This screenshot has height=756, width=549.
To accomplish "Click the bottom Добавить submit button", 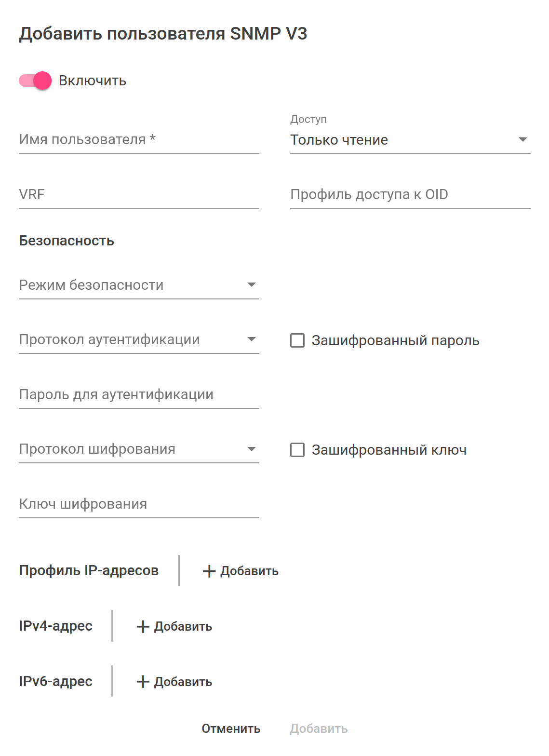I will point(319,729).
